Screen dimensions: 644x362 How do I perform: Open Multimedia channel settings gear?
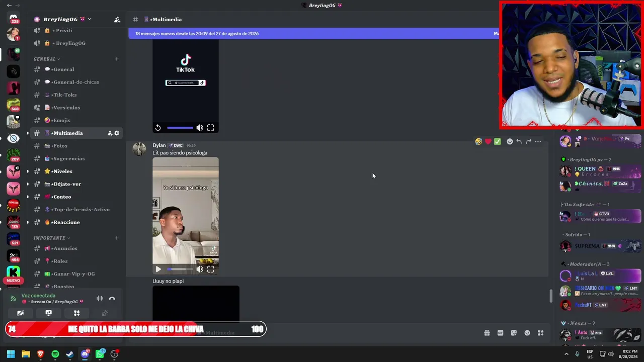tap(117, 133)
